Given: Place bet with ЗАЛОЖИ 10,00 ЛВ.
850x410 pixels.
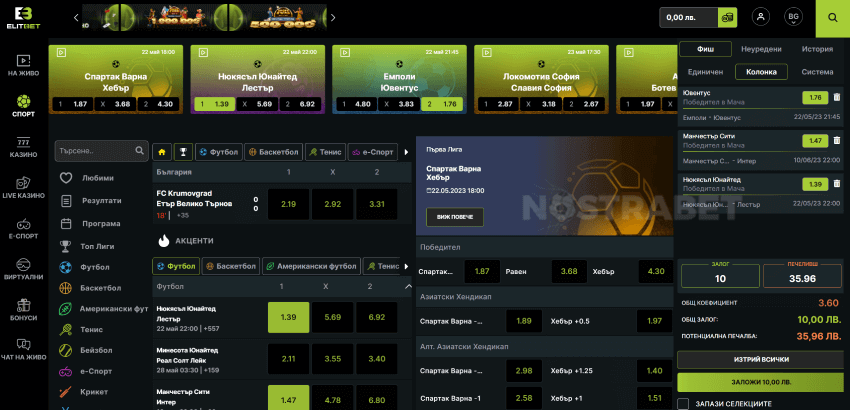Looking at the screenshot, I should coord(761,382).
